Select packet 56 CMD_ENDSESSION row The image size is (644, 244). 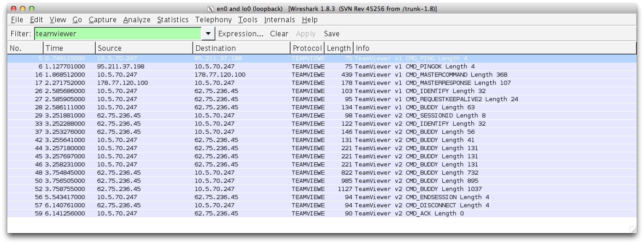pyautogui.click(x=322, y=197)
